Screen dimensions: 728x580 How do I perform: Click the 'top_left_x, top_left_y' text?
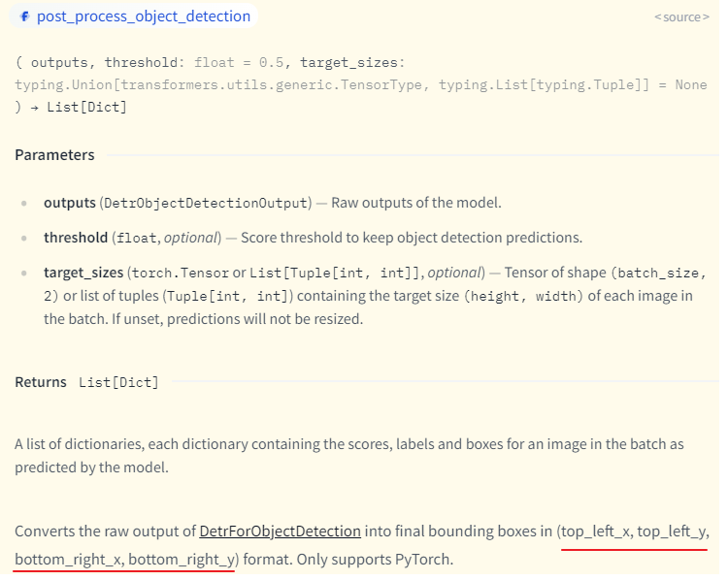[x=634, y=532]
